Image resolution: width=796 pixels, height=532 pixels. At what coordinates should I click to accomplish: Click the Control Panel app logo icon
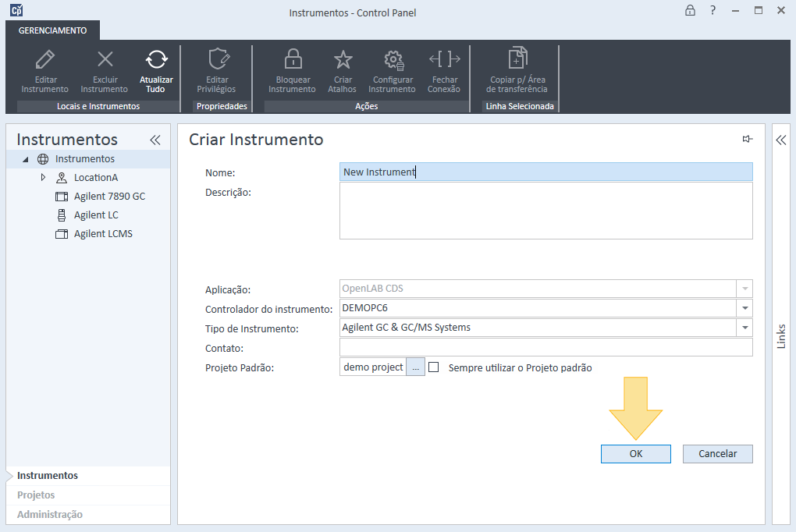16,9
